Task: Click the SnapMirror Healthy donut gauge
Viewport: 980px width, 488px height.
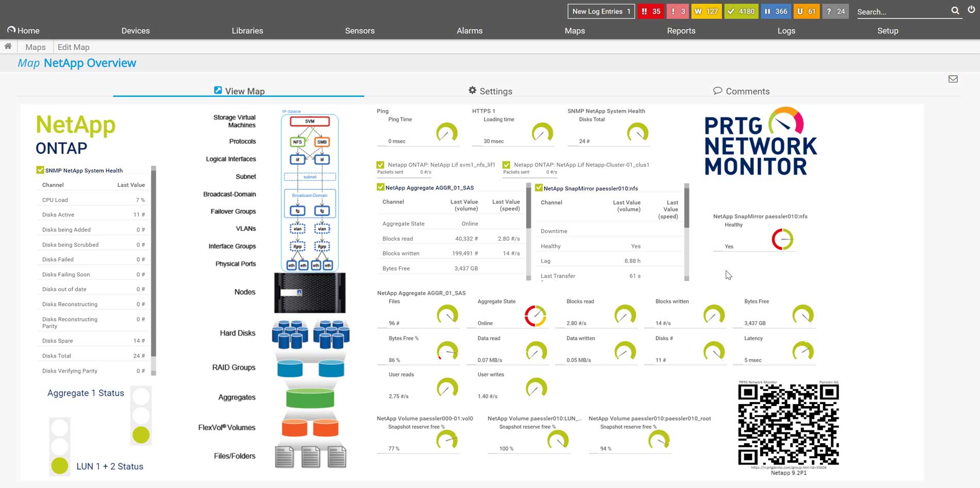Action: pos(782,239)
